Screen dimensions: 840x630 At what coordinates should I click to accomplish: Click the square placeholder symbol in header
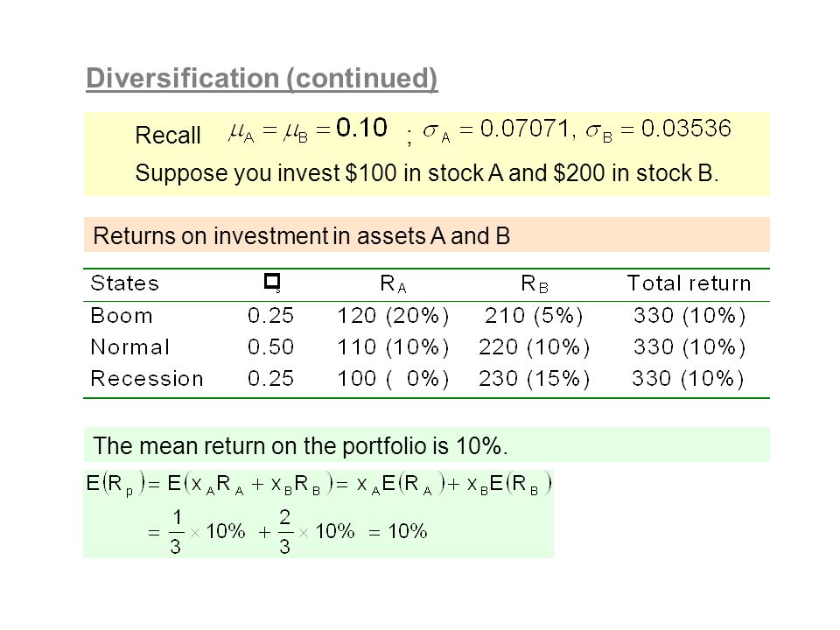click(272, 283)
